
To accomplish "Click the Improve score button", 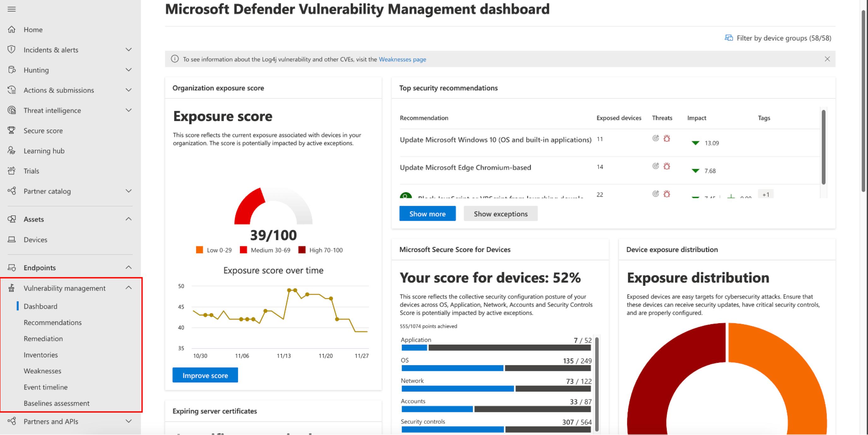I will [x=205, y=375].
